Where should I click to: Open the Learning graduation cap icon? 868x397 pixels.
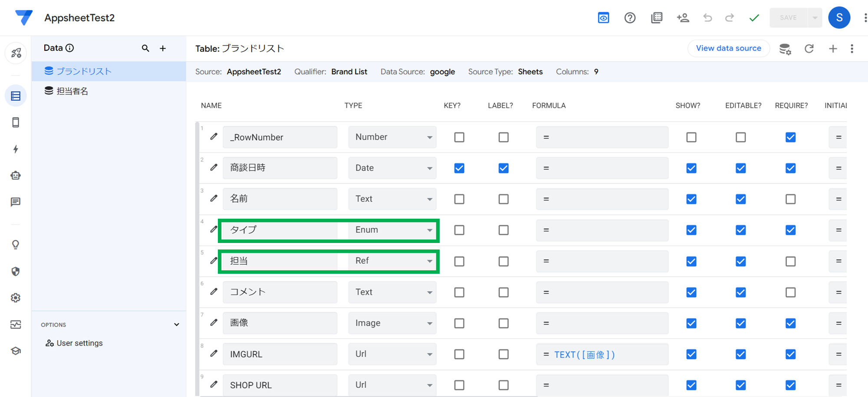pos(16,351)
